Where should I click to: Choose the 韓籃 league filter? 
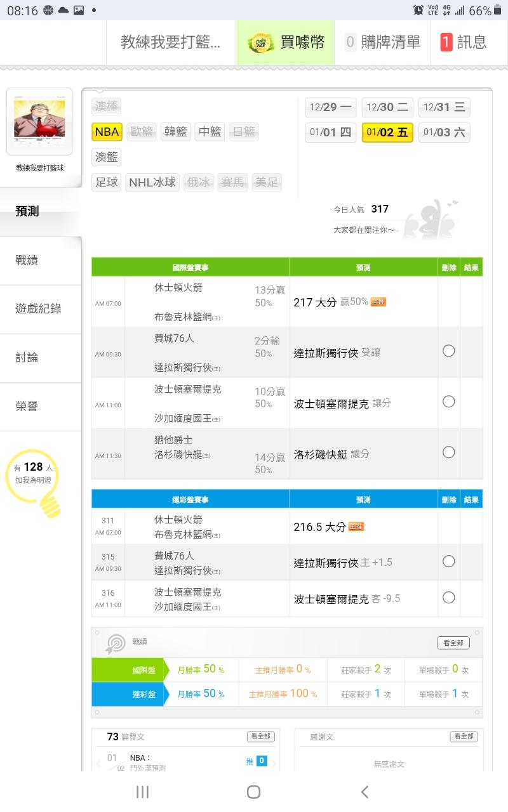[176, 131]
